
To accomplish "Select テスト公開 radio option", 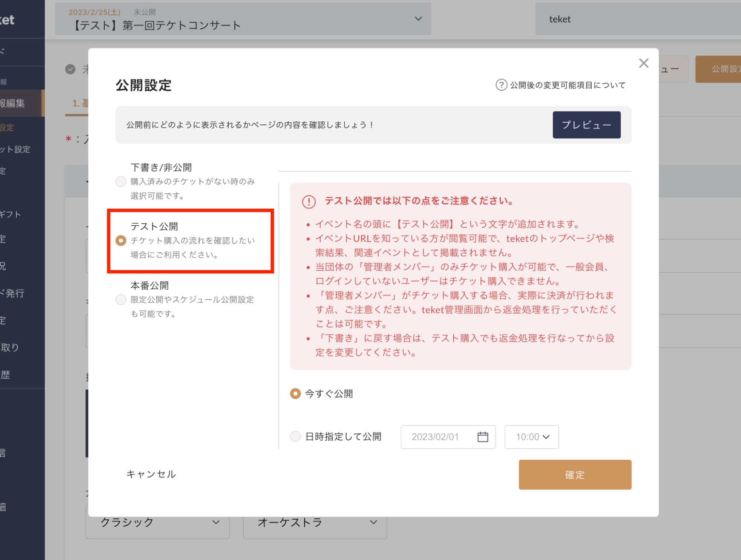I will click(x=121, y=241).
